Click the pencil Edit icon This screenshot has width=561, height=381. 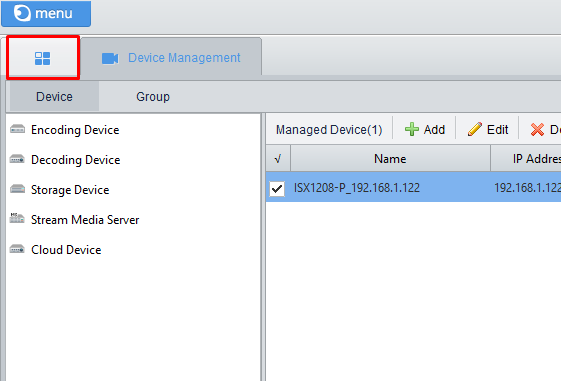[475, 129]
